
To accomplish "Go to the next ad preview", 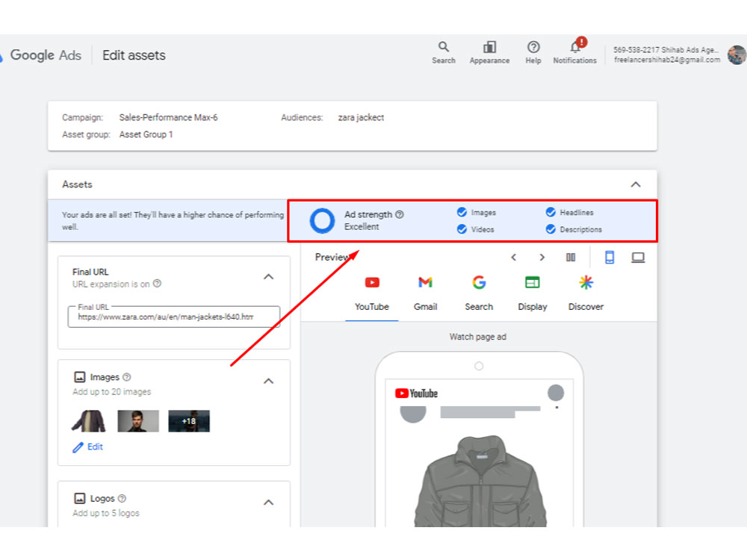I will (542, 258).
